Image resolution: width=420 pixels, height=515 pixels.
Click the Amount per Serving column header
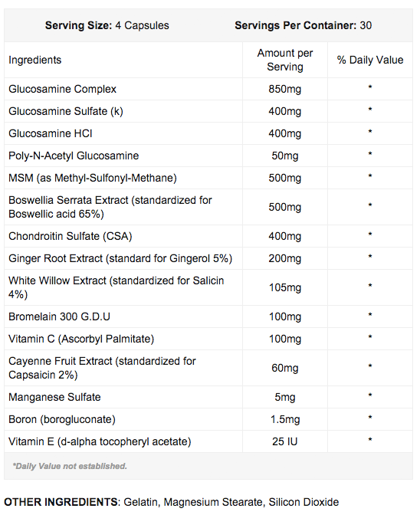pos(284,60)
